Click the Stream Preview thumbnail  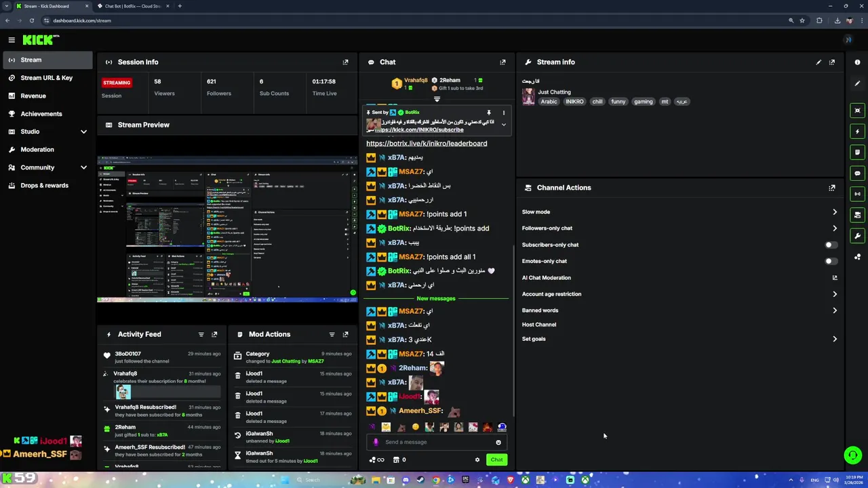pos(227,228)
